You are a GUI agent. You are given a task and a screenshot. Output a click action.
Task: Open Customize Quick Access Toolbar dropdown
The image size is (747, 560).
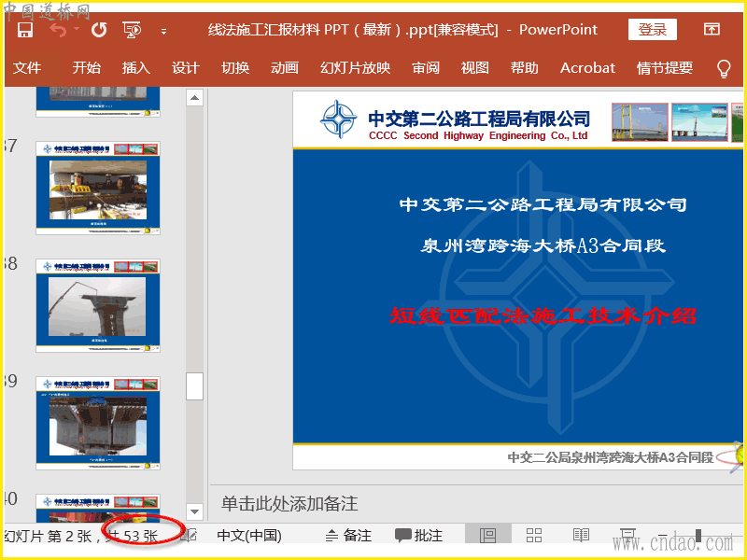click(163, 32)
